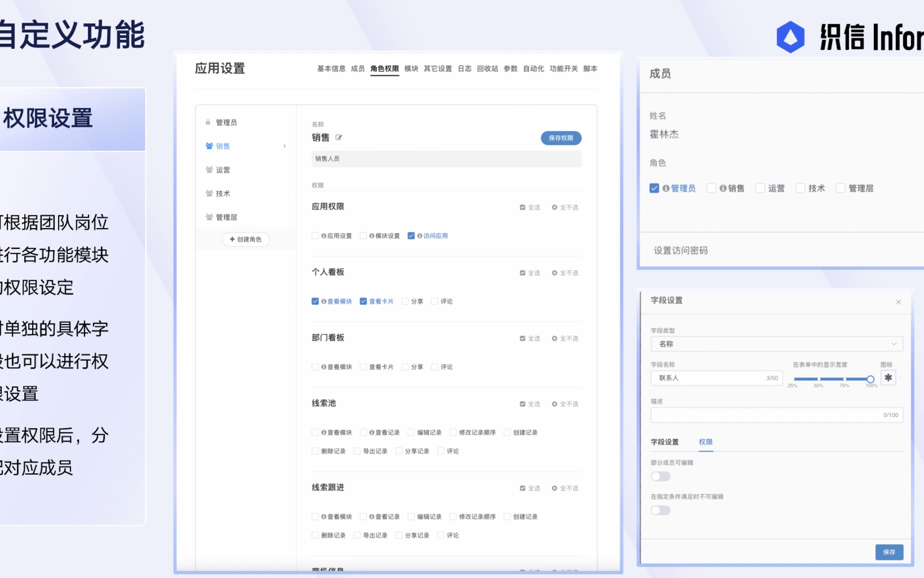Click the blue group icon beside 销售 role
Screen dimensions: 924x578
(209, 146)
